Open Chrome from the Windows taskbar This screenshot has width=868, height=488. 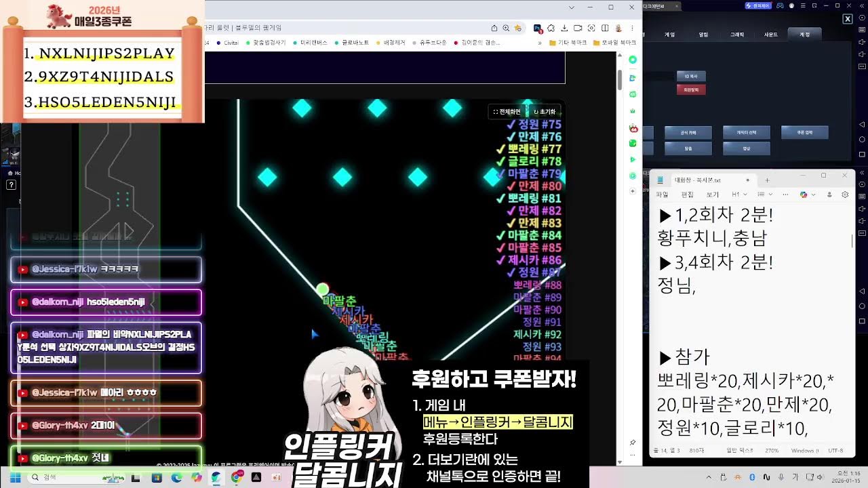click(237, 477)
